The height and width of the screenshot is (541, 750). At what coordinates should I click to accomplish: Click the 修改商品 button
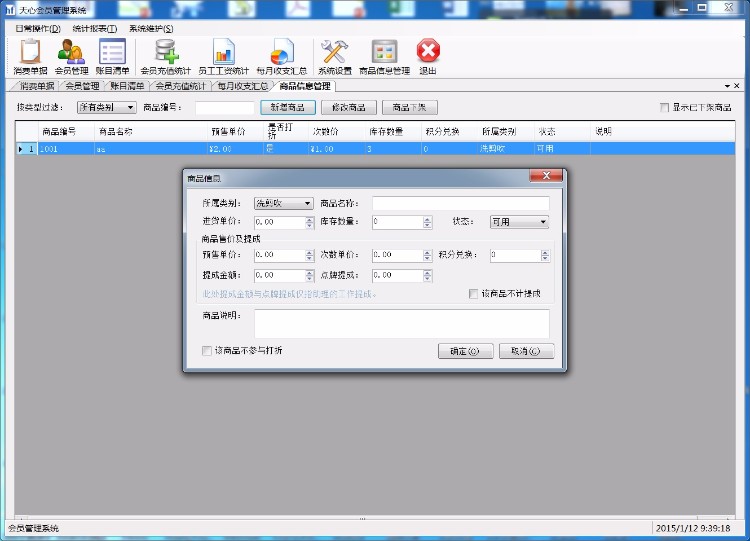(x=349, y=108)
